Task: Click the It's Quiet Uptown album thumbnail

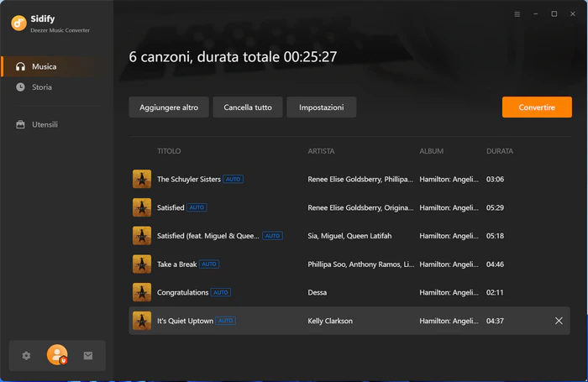Action: pos(142,321)
